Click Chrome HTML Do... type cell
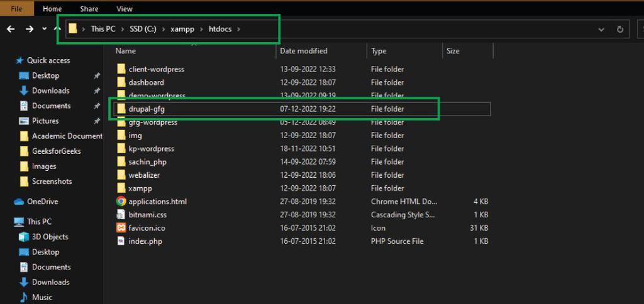 coord(404,202)
